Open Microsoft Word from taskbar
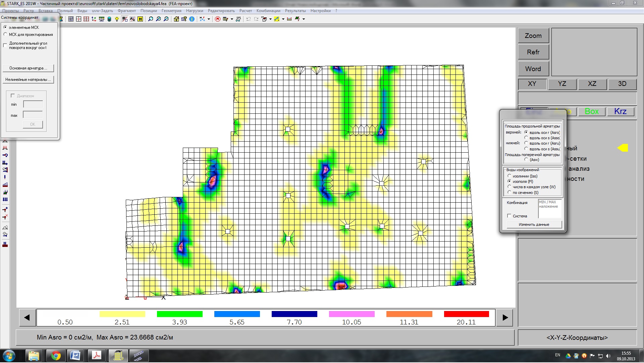Image resolution: width=644 pixels, height=363 pixels. tap(76, 356)
